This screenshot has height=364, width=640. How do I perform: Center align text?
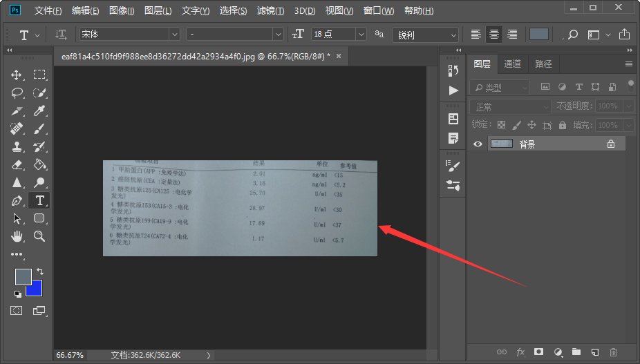tap(494, 35)
